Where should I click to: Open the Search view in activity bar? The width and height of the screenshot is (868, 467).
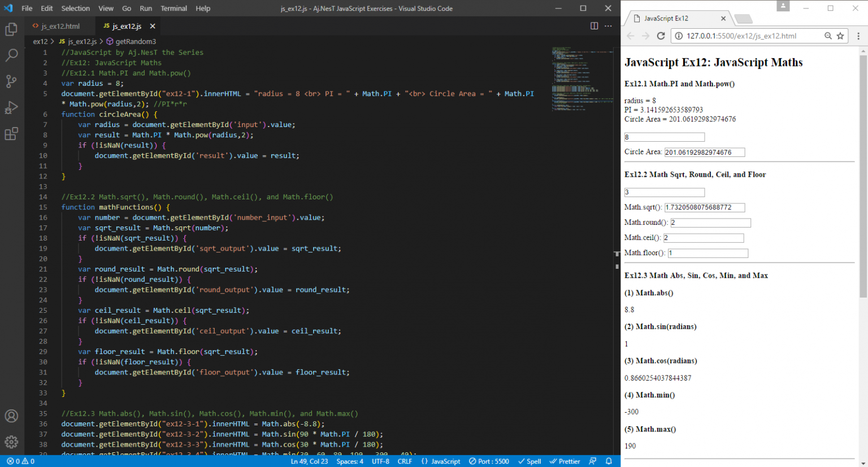click(x=11, y=55)
